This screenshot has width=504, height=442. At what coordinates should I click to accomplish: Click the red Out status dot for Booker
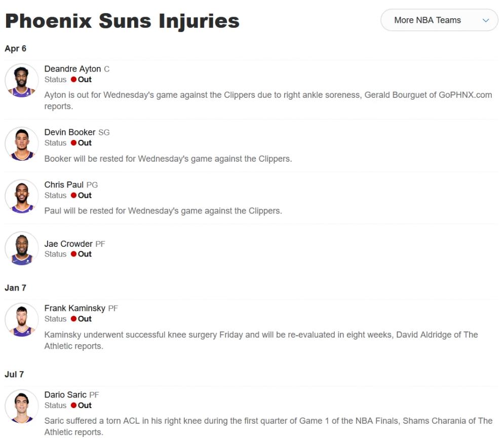tap(73, 143)
